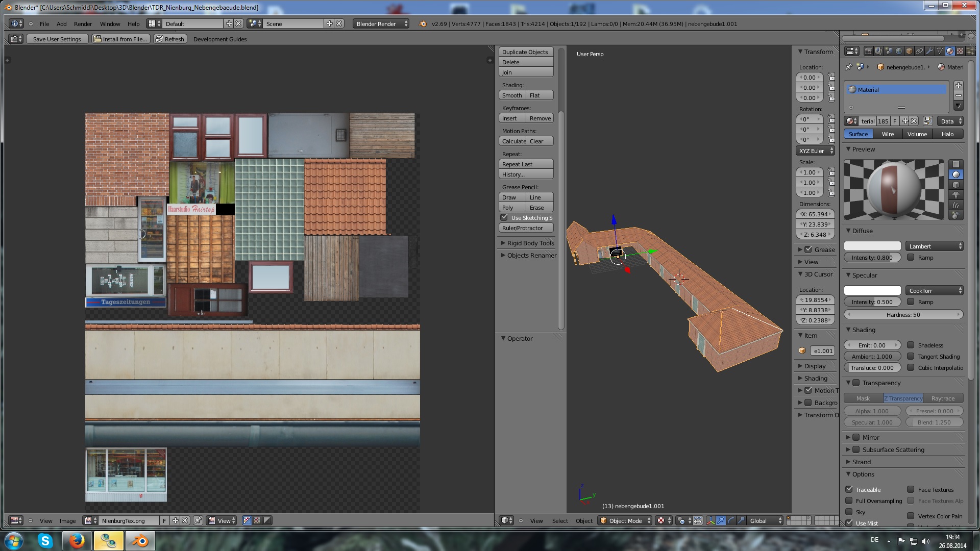Click the Duplicate Objects button
Screen dimensions: 980x551
pyautogui.click(x=525, y=52)
